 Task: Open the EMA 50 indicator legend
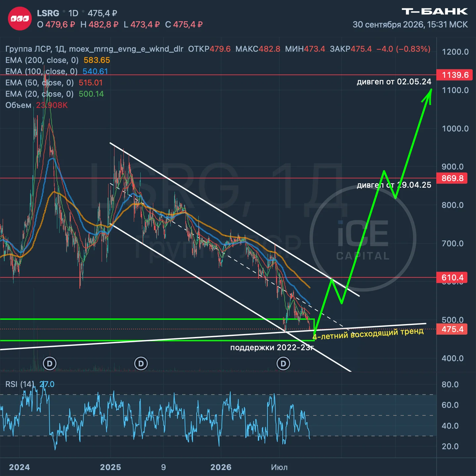coord(54,83)
